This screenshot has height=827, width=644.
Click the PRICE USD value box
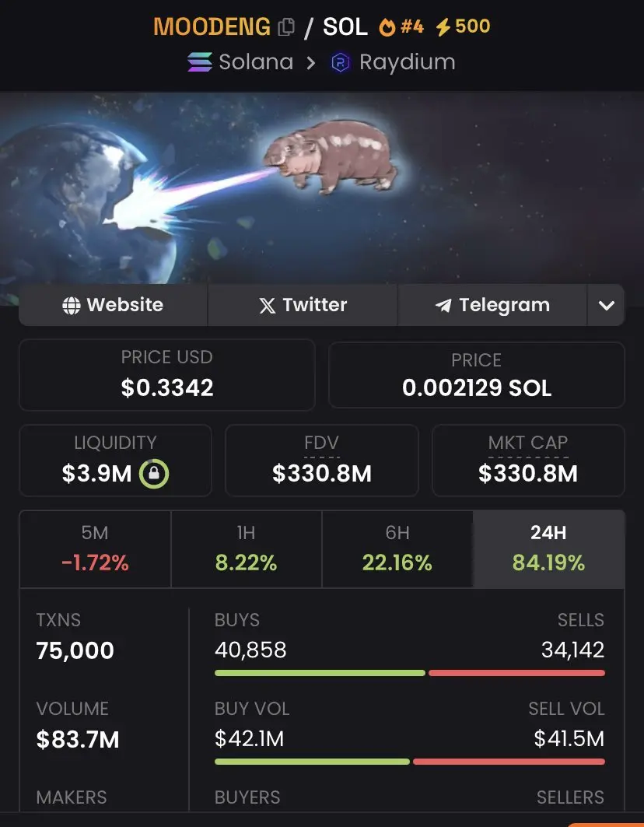tap(167, 374)
